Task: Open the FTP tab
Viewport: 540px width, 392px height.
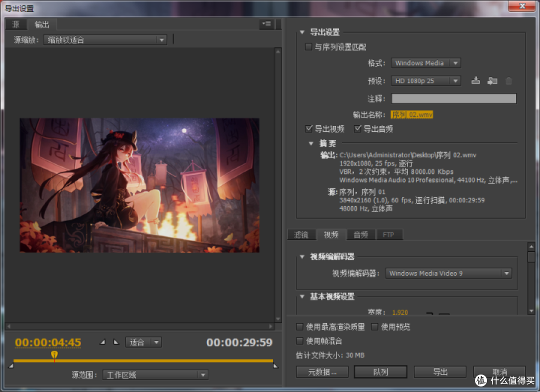Action: pyautogui.click(x=388, y=235)
